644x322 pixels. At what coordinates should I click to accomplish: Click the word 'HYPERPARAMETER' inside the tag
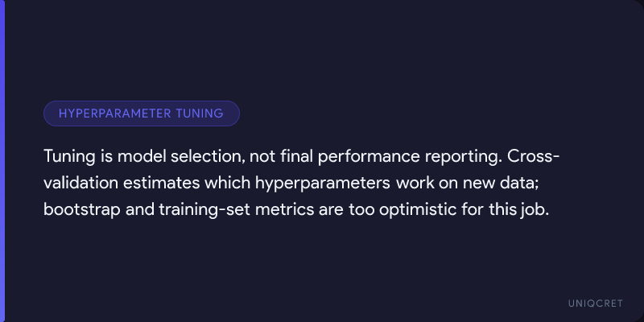pos(114,114)
